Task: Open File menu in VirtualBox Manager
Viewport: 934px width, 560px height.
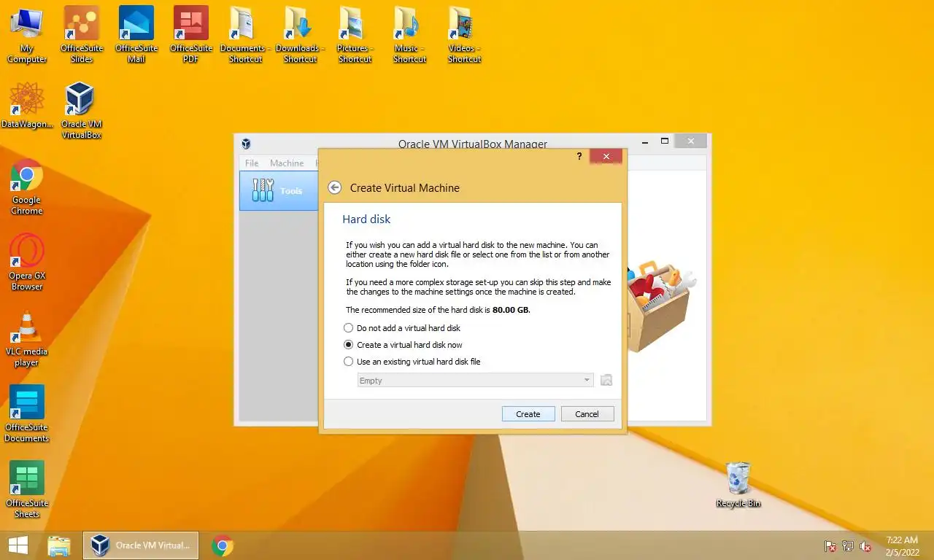Action: point(252,163)
